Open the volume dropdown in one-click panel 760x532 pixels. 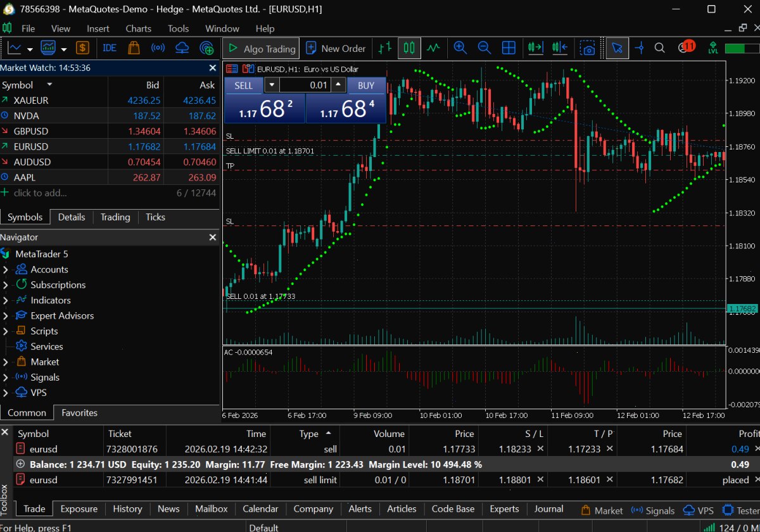(x=272, y=85)
